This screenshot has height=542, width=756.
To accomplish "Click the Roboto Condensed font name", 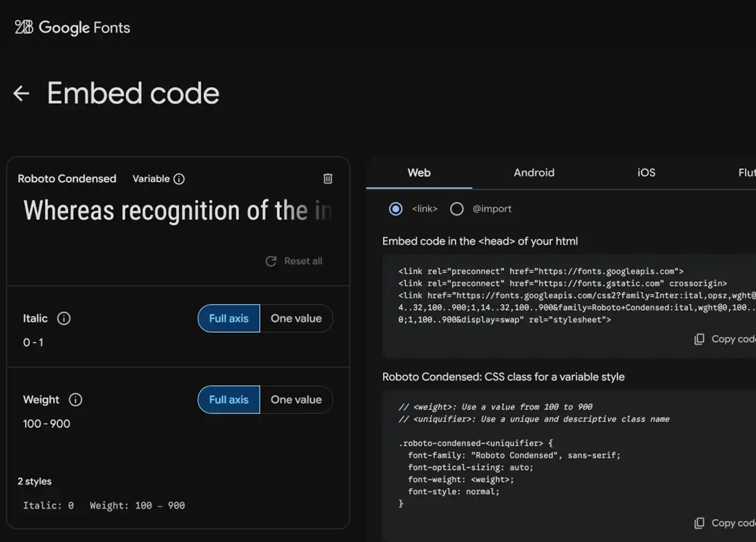I will coord(67,179).
